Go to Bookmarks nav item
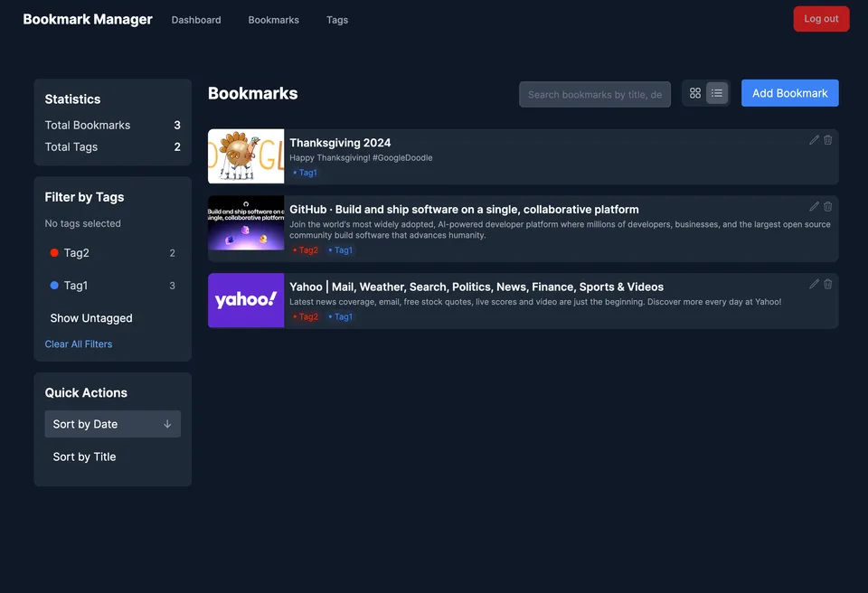 (x=273, y=20)
